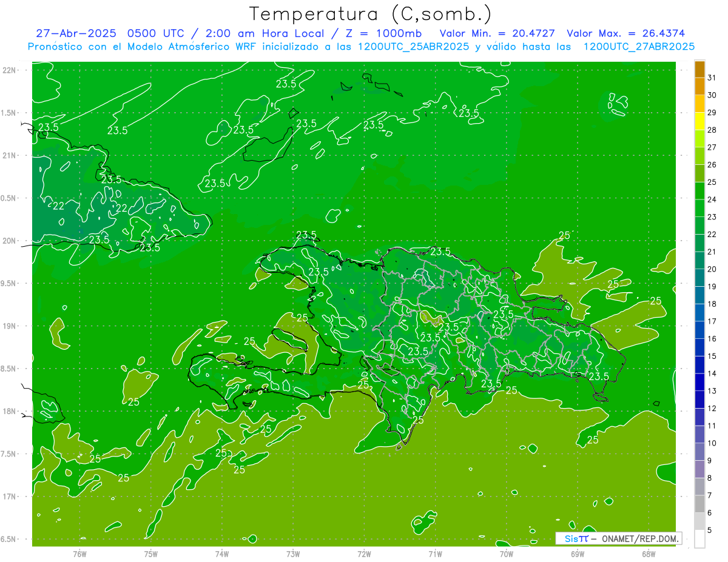Click the "26" color scale label

click(712, 164)
